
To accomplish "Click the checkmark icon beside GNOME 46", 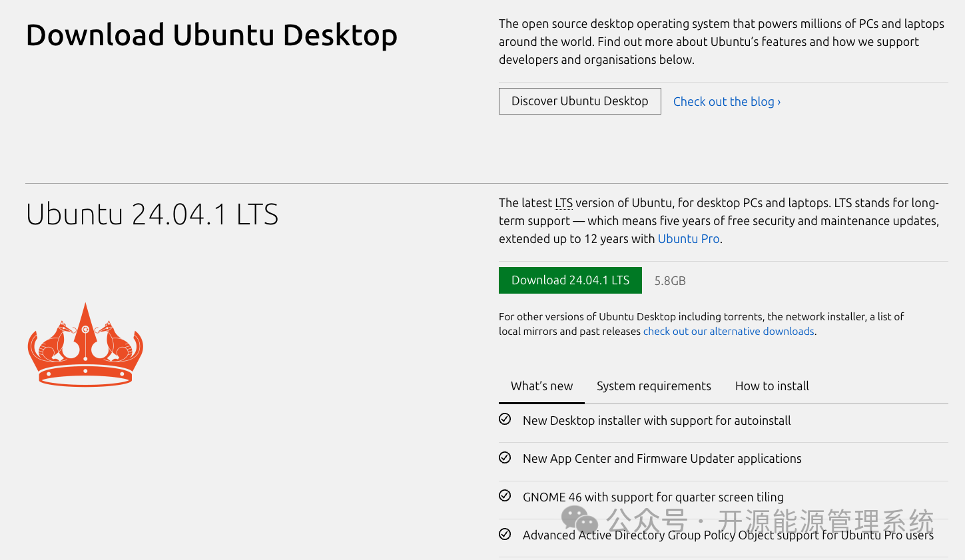I will [505, 495].
